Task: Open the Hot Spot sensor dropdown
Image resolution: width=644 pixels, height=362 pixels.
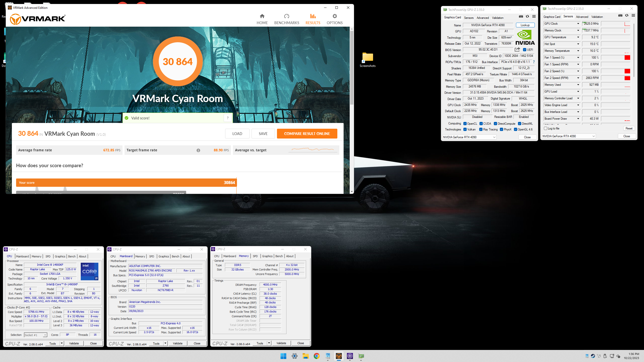Action: pos(578,44)
